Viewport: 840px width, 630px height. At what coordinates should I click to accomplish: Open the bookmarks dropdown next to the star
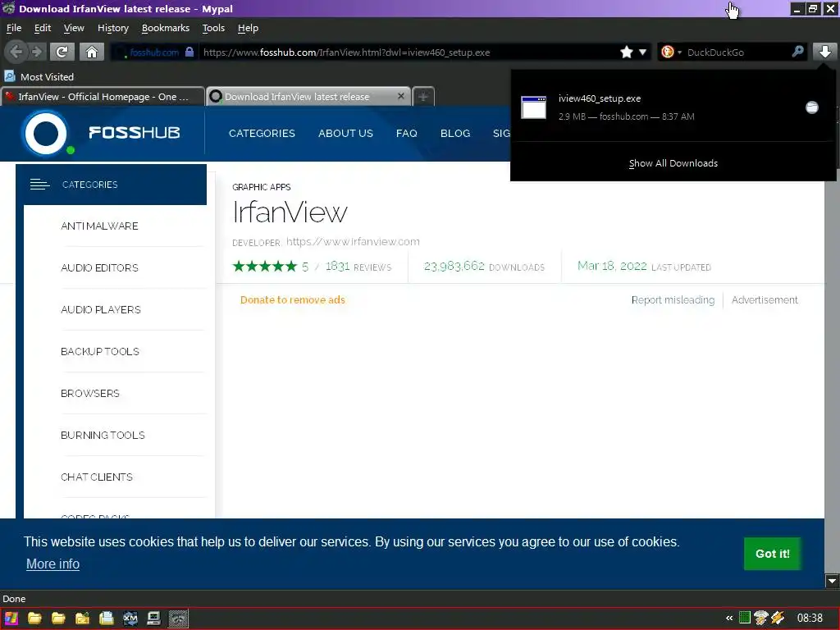(642, 52)
